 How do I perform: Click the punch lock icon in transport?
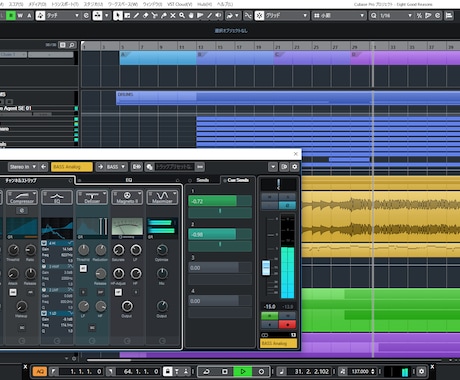168,371
